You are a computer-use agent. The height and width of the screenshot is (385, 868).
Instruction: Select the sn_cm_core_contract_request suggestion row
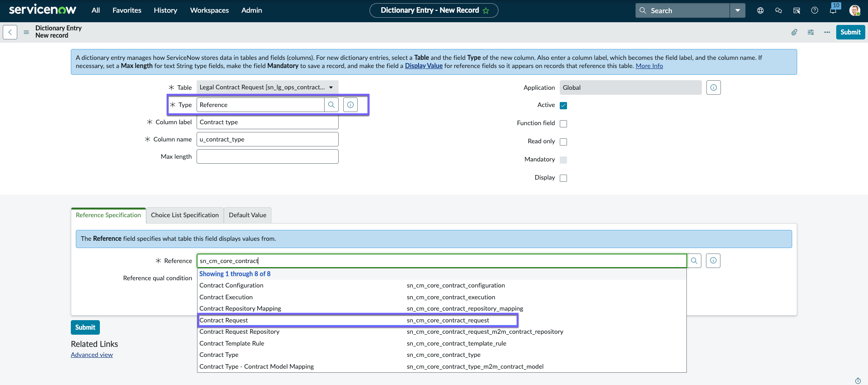click(442, 321)
